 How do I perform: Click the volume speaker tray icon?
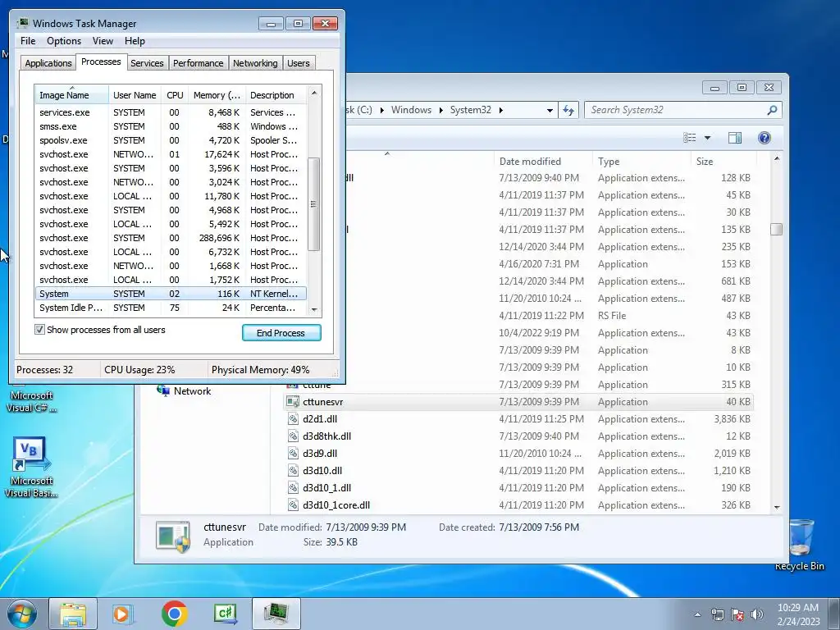click(x=757, y=614)
